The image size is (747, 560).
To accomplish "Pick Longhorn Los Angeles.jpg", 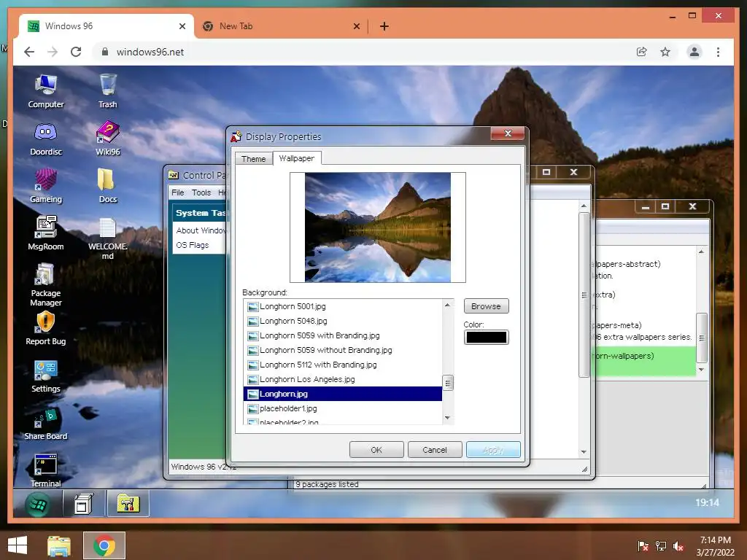I will 343,379.
